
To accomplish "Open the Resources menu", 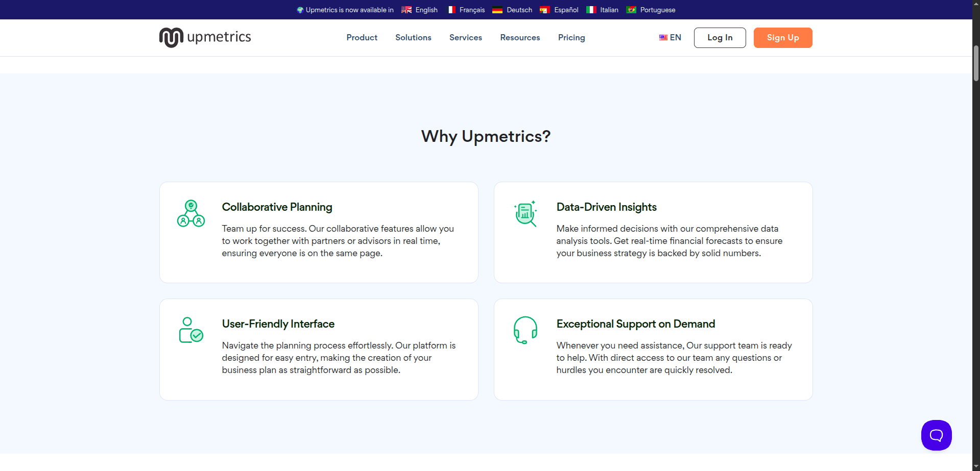I will pos(520,37).
